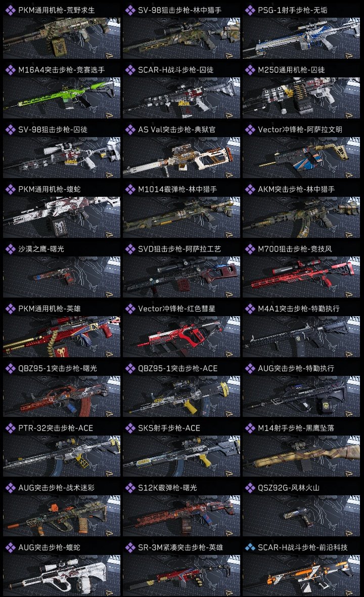Viewport: 364px width, 597px height.
Task: Open the M16A4突击步枪-竞赛选手 green rifle skin
Action: [x=62, y=90]
